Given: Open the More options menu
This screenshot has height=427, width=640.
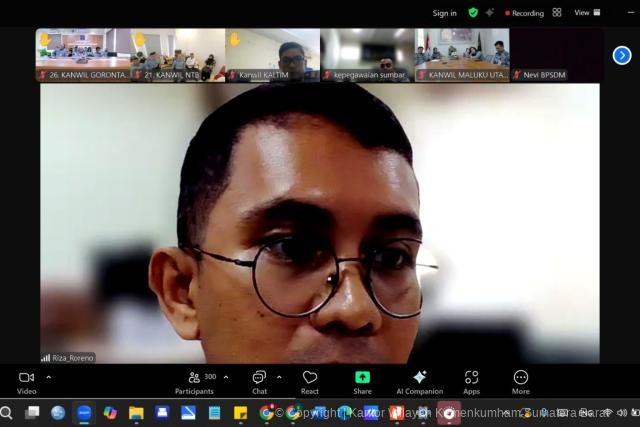Looking at the screenshot, I should (520, 378).
